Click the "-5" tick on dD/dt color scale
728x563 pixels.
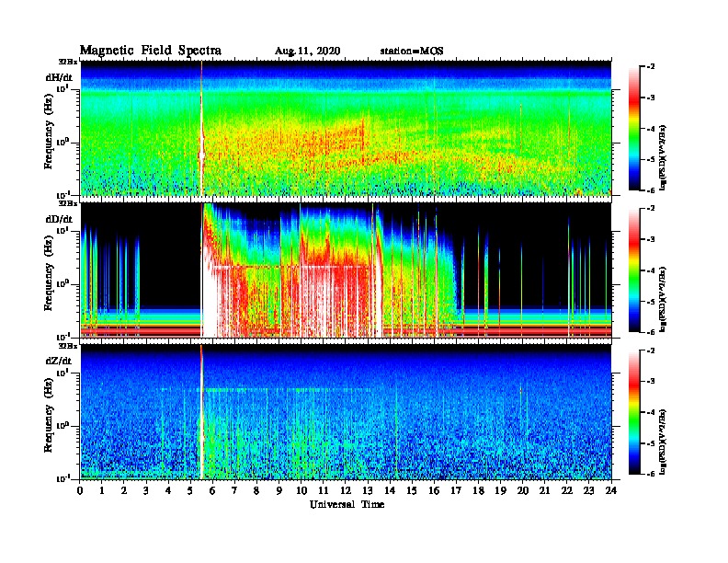[x=652, y=301]
